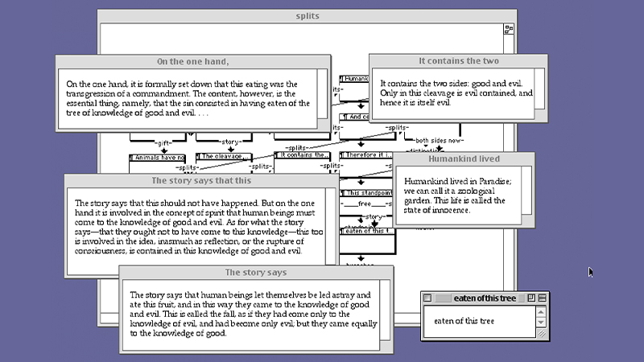Bring 'It contains the two' window to front
644x362 pixels.
(458, 61)
